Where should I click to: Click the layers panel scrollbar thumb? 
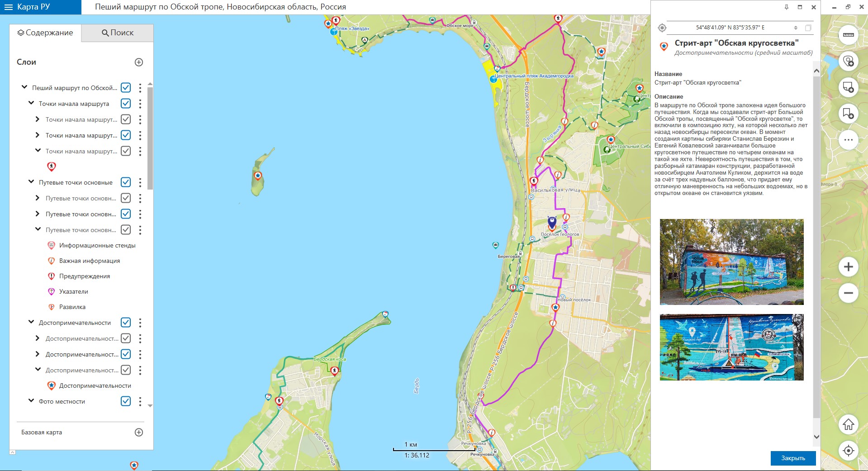[x=150, y=138]
